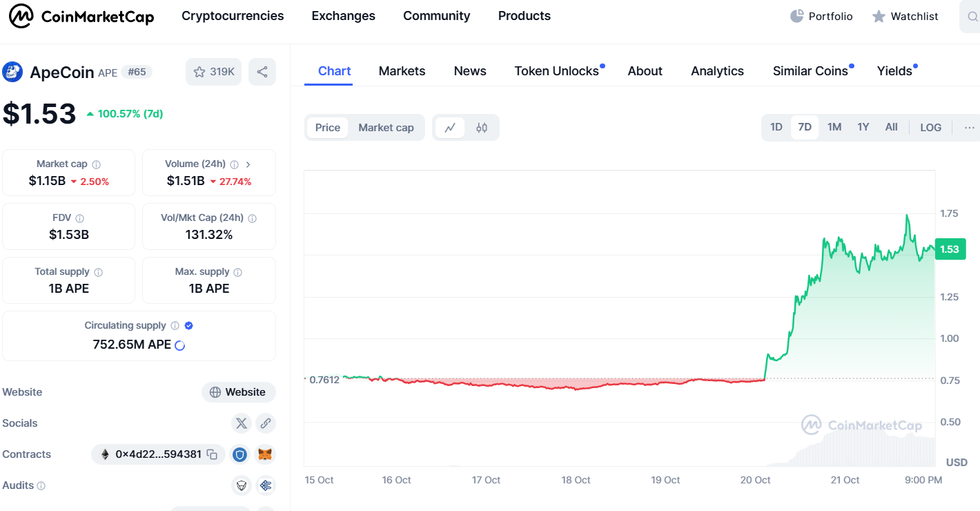The image size is (980, 511).
Task: Click the Vol/Mkt Cap (24h) info icon
Action: [252, 218]
